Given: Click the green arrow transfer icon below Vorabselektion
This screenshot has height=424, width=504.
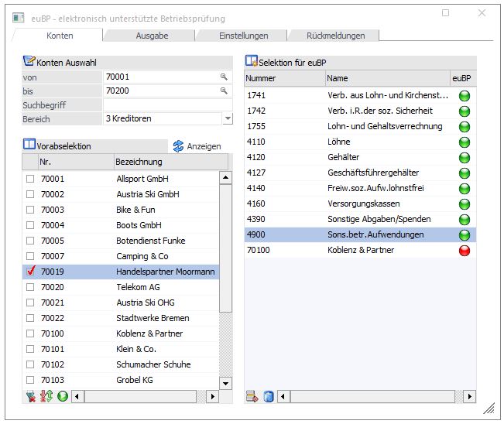Looking at the screenshot, I should point(61,396).
